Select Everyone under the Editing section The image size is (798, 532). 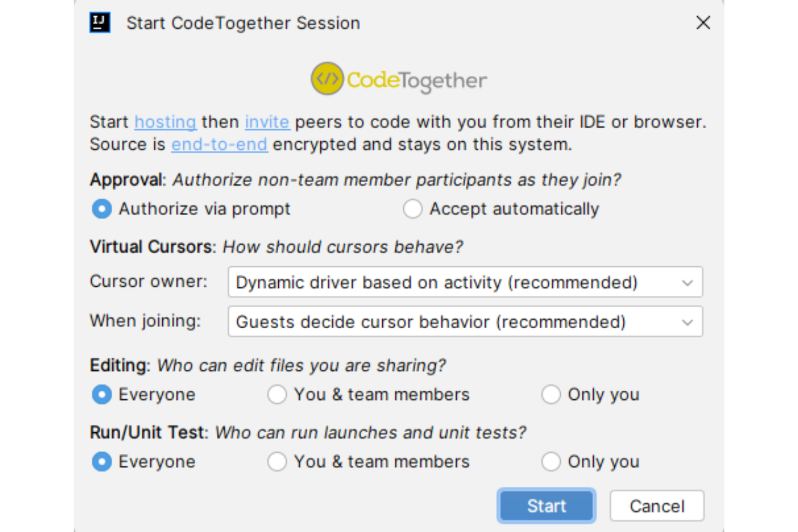(x=101, y=395)
